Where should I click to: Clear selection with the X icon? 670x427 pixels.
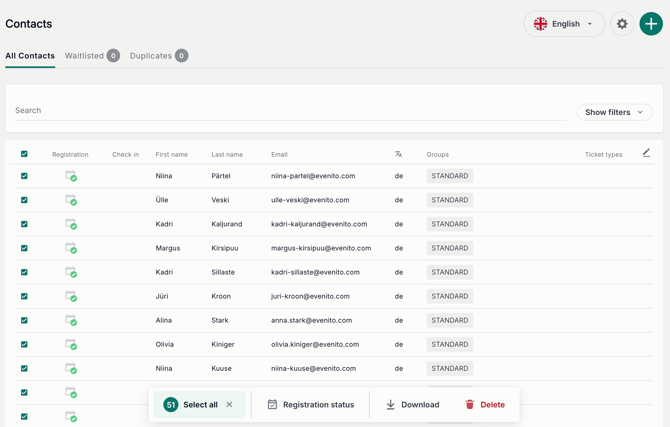(x=229, y=405)
